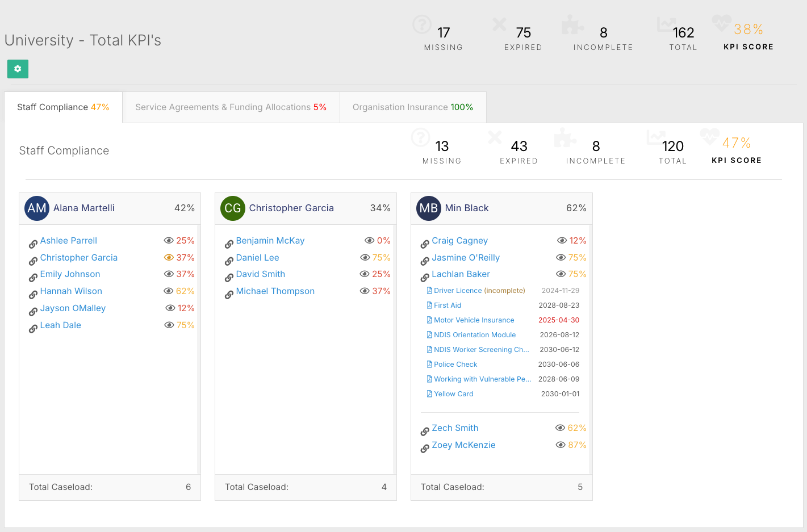Expand Jasmine O'Reilly details

(x=466, y=258)
